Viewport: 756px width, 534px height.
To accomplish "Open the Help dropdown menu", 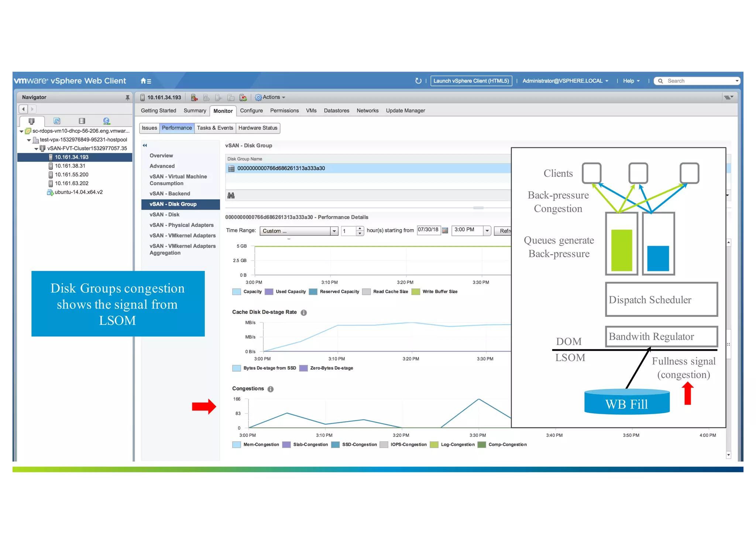I will 631,81.
